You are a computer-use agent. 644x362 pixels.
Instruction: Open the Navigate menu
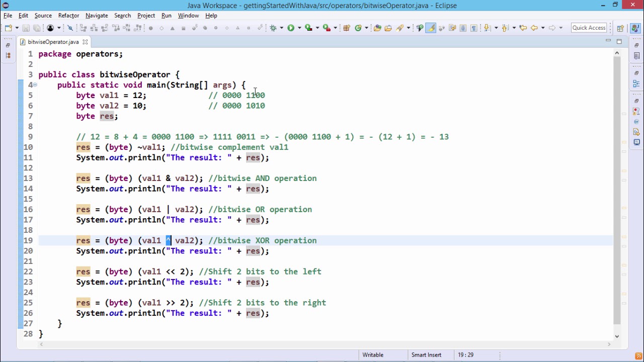pos(97,16)
